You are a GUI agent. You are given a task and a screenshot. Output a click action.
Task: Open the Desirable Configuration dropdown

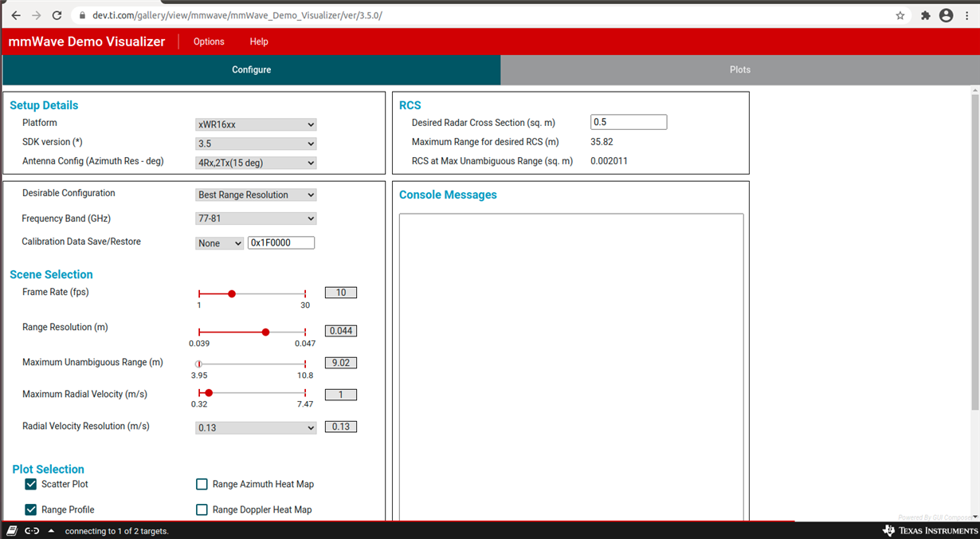click(x=256, y=195)
